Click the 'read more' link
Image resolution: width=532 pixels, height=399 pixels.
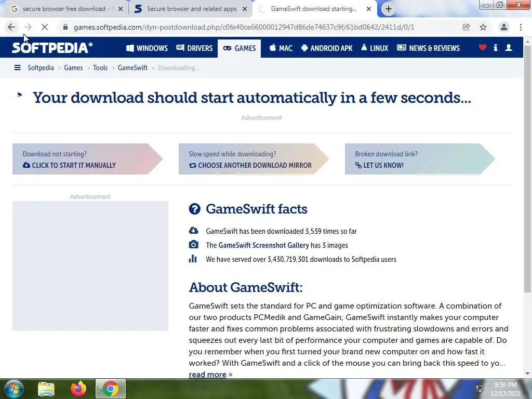pos(208,374)
